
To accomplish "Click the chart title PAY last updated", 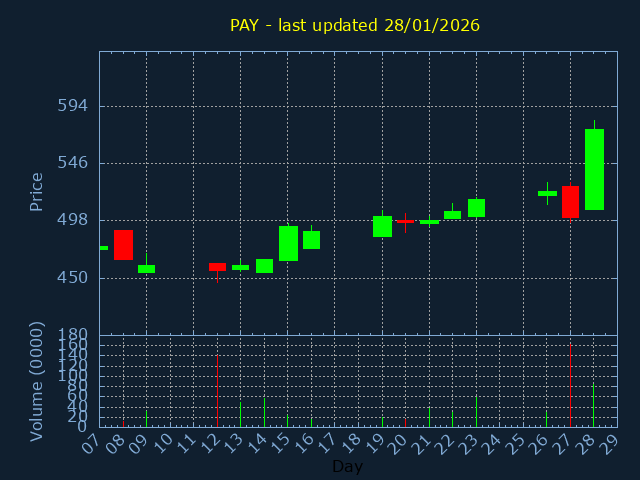I will [355, 26].
